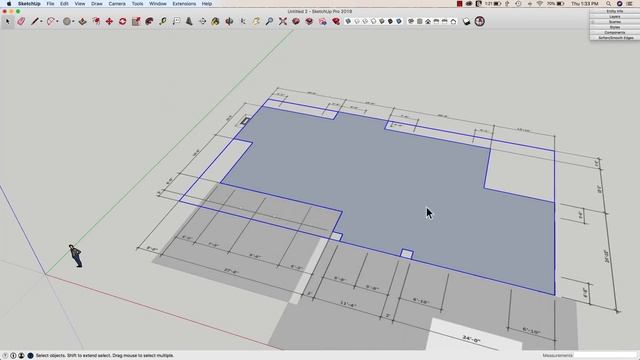
Task: Switch to Front view house icon
Action: (x=428, y=21)
